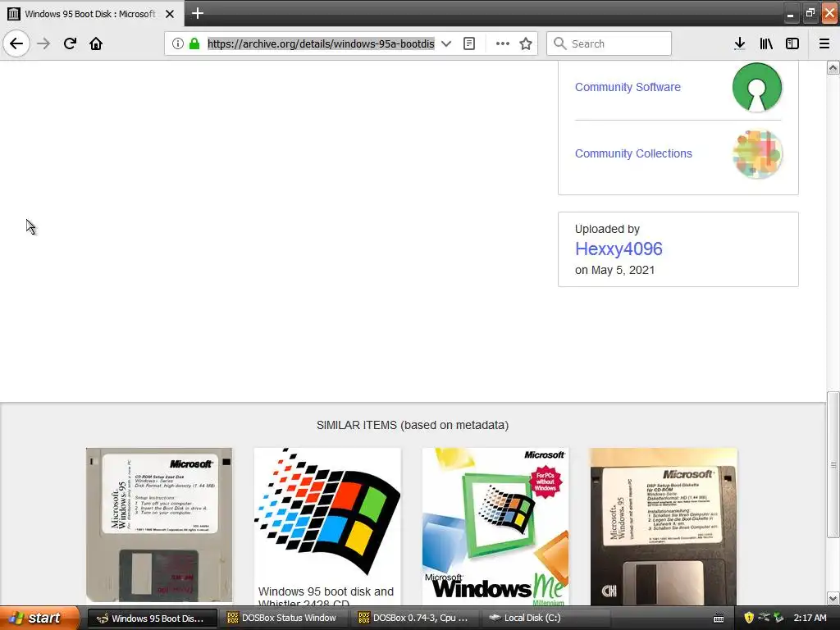
Task: Visit uploader Hexxy4096 profile
Action: coord(619,249)
